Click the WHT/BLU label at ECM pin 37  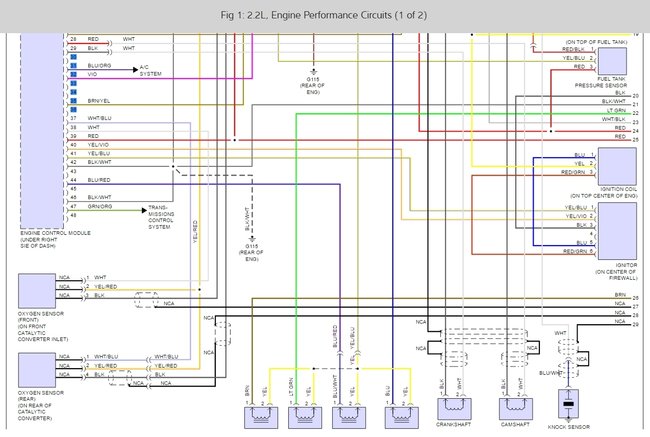tap(99, 118)
